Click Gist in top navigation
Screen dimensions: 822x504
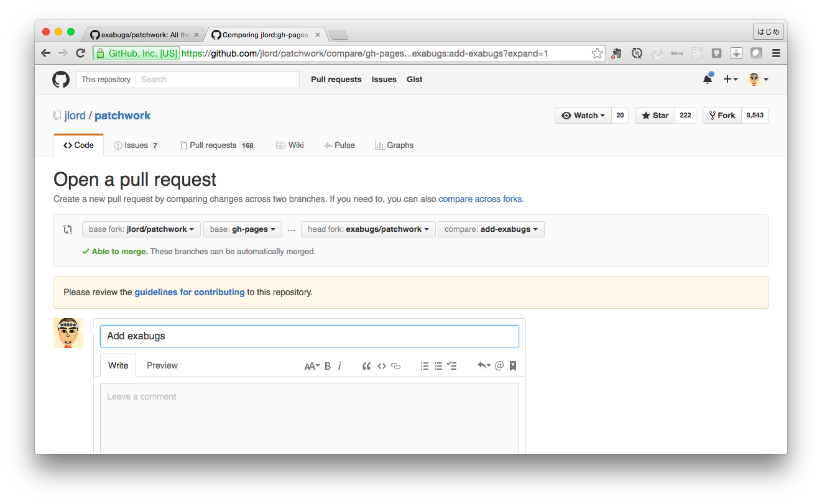415,80
